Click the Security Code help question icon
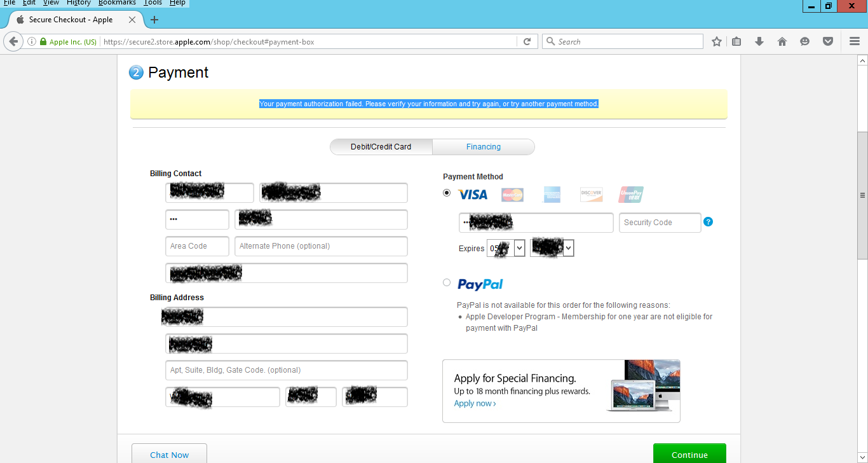868x463 pixels. point(709,222)
